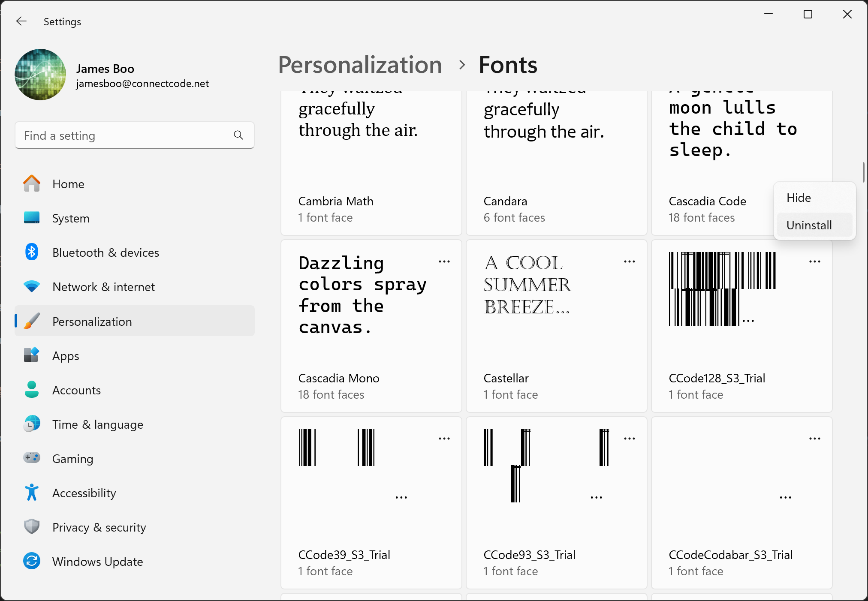Screen dimensions: 868x601
Task: Click the Apps icon in sidebar
Action: pos(31,355)
